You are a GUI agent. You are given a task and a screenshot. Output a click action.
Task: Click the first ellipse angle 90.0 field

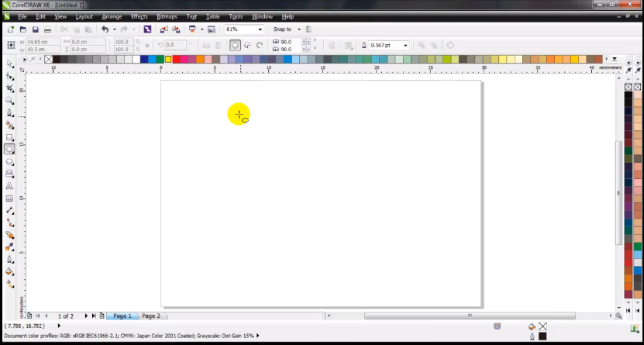click(291, 42)
